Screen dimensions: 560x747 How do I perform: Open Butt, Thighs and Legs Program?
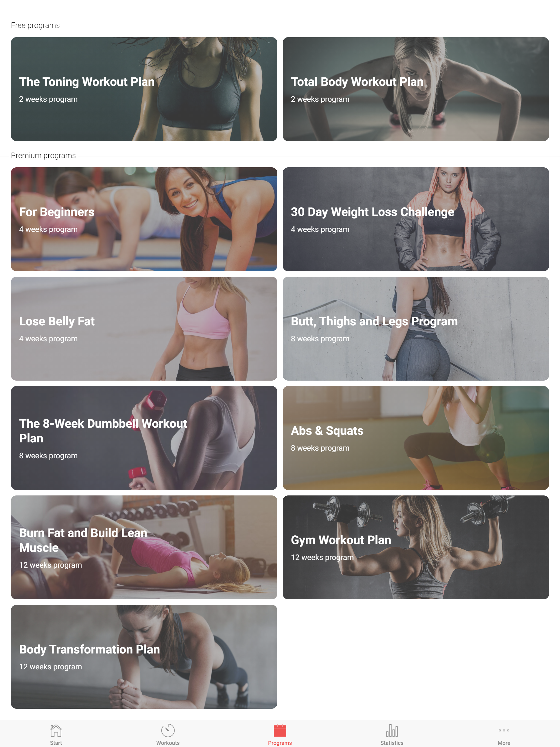(416, 329)
